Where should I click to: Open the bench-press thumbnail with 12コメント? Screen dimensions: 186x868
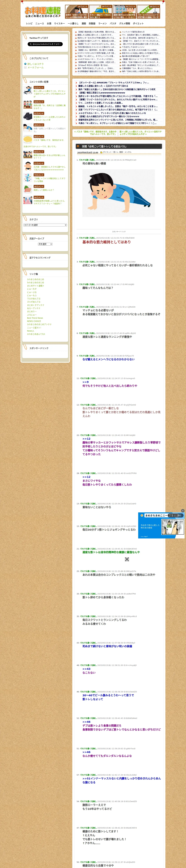tap(28, 90)
